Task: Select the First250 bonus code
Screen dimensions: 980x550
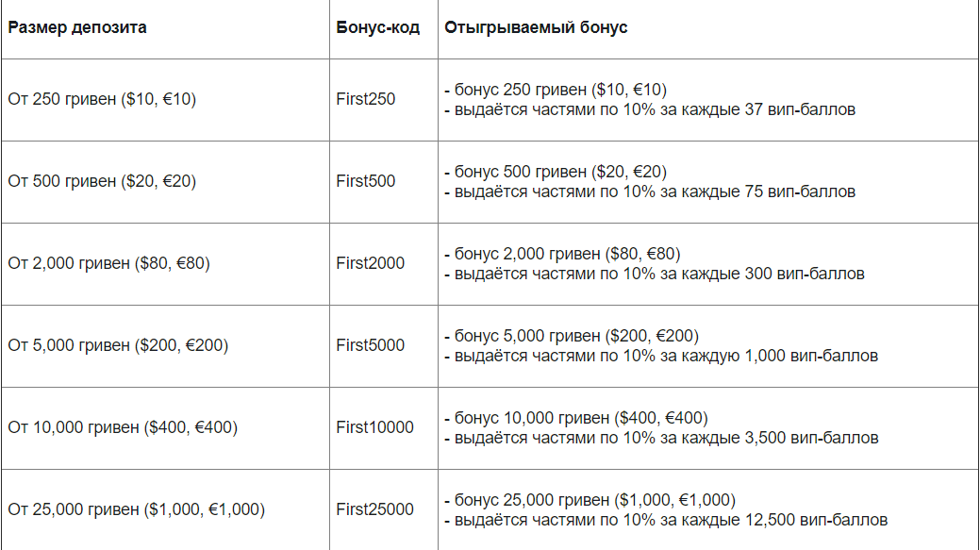Action: [366, 99]
